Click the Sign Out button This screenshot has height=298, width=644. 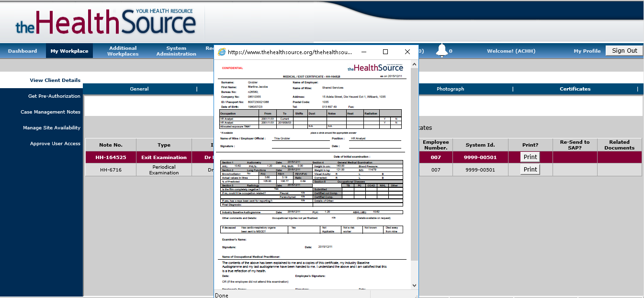(x=624, y=50)
